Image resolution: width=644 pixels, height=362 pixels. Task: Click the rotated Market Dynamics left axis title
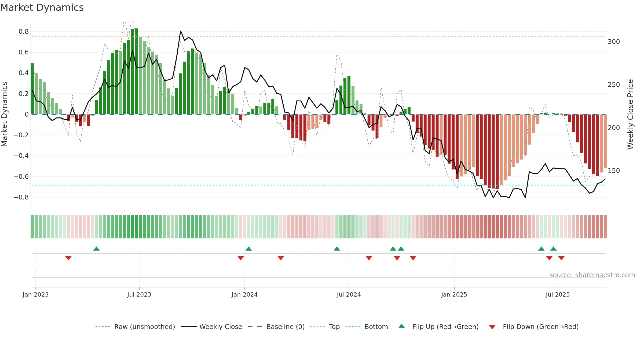(x=4, y=114)
